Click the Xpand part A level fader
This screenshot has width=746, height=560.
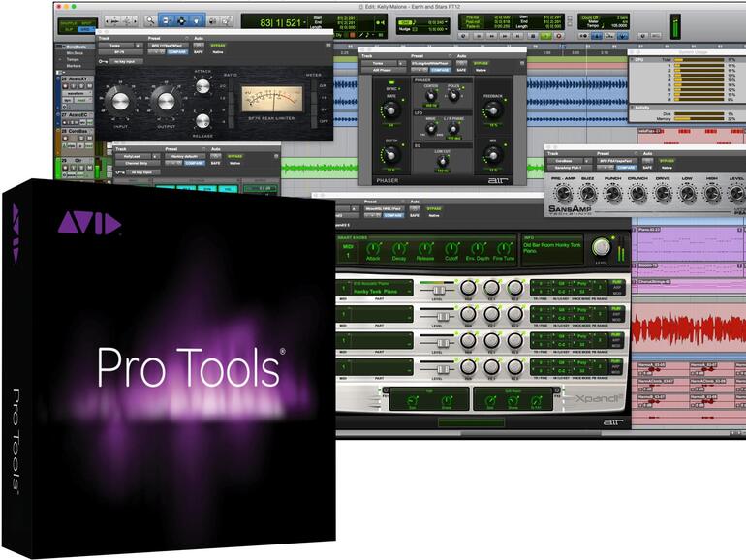pyautogui.click(x=439, y=290)
